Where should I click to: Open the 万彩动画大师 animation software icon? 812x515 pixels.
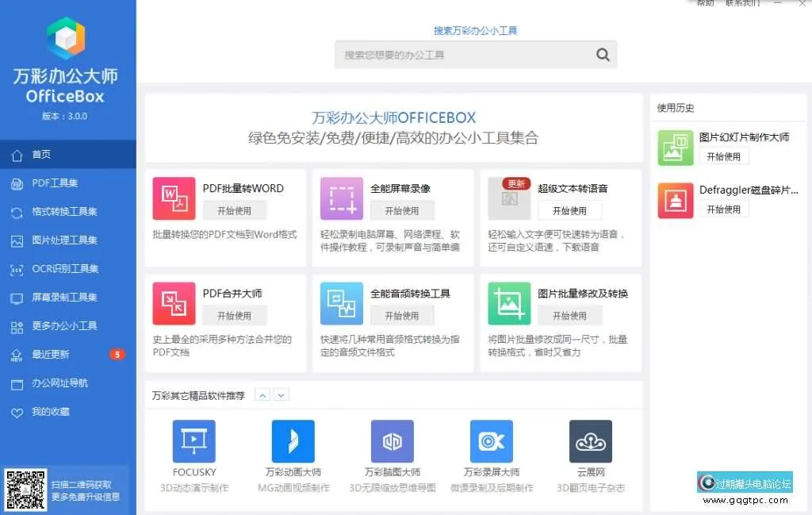click(293, 441)
